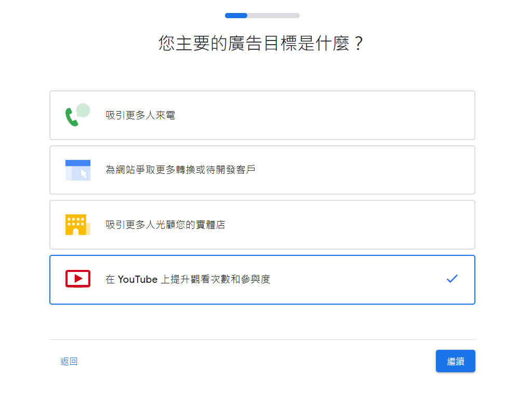Click the white play triangle in YouTube icon

[x=78, y=279]
